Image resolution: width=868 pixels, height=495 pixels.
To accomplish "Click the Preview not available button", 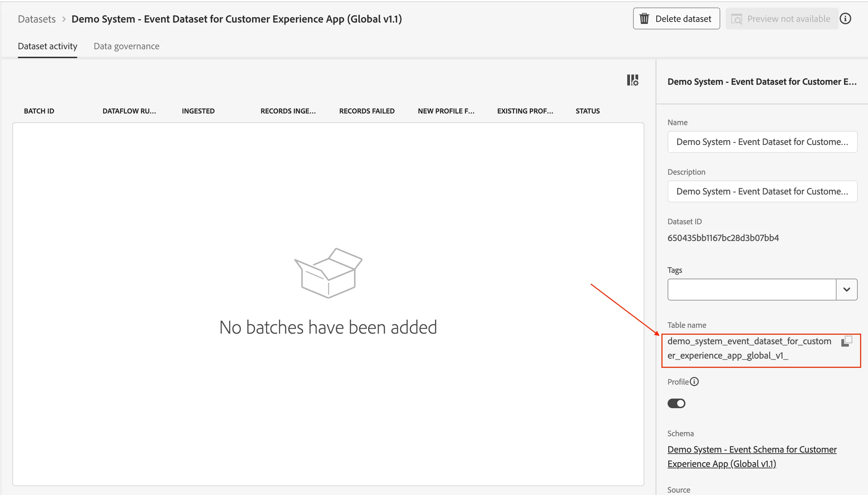I will pyautogui.click(x=782, y=19).
